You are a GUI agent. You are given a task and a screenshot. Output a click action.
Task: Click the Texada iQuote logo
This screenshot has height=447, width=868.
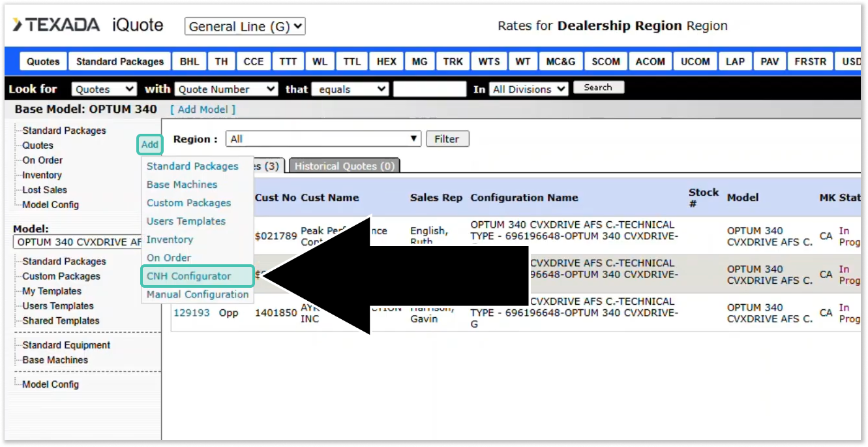(87, 26)
